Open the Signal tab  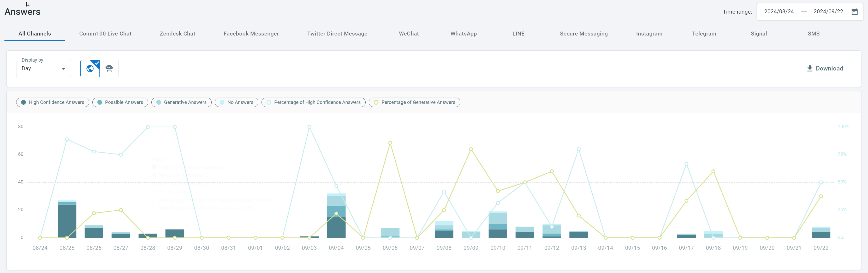pyautogui.click(x=759, y=34)
